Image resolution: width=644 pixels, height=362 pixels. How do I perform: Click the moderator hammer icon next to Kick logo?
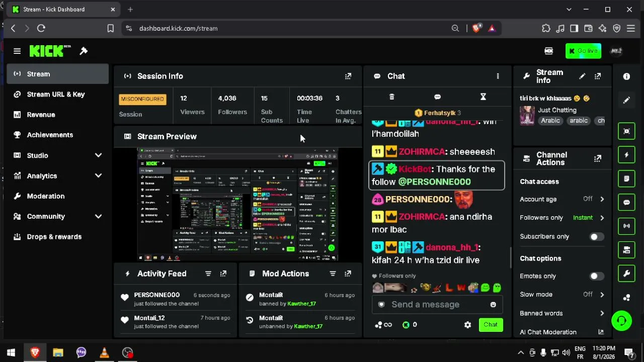click(x=84, y=51)
